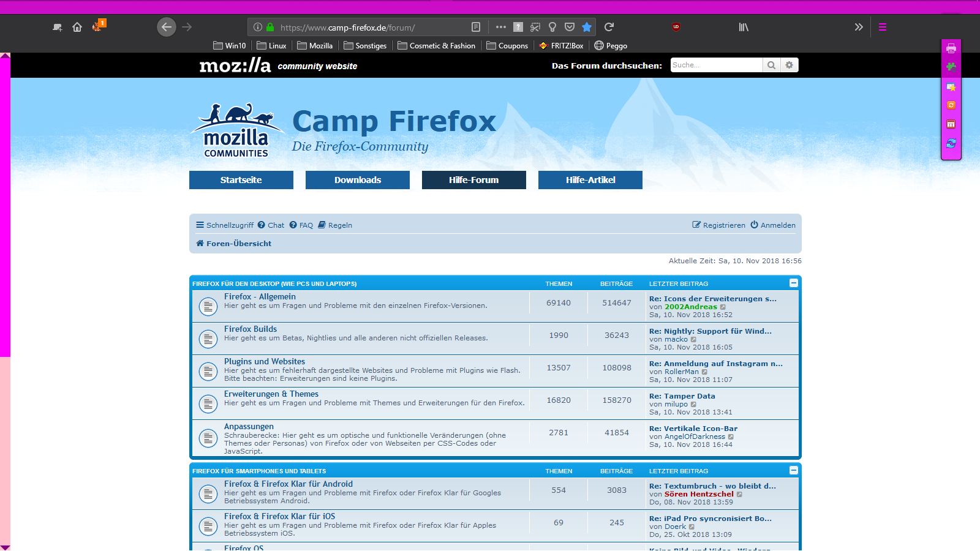Submit the forum search with the magnifier icon
Viewport: 980px width, 551px height.
(772, 65)
